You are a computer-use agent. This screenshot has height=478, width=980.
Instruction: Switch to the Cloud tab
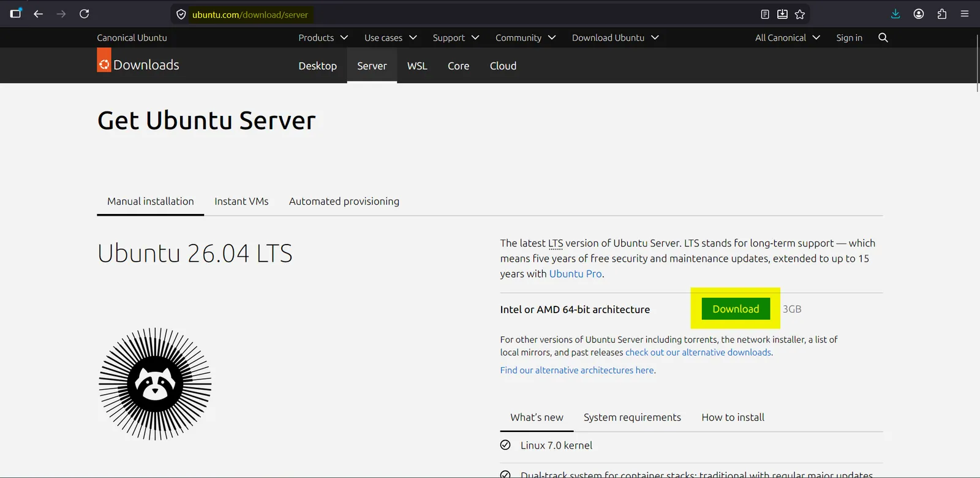[503, 66]
